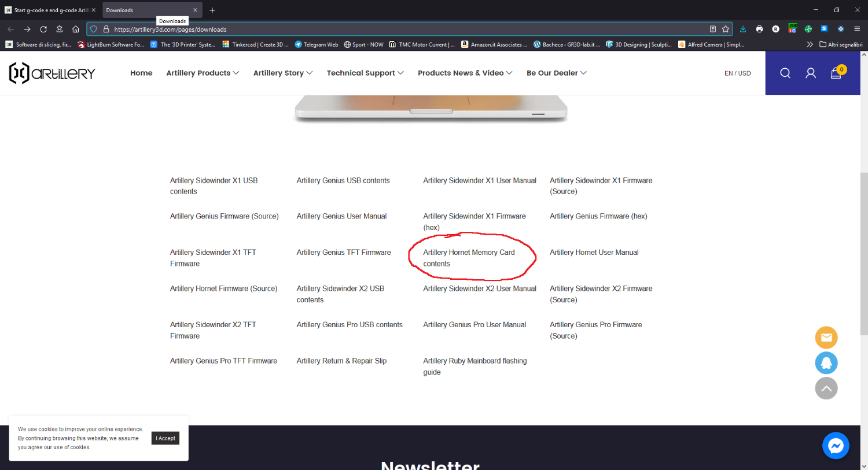This screenshot has height=470, width=868.
Task: Expand Be Our Dealer menu
Action: pyautogui.click(x=557, y=73)
